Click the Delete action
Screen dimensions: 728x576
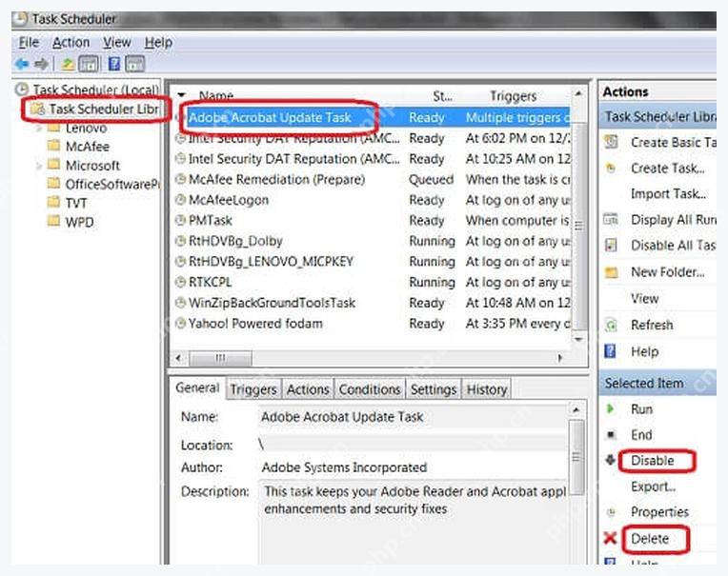[x=650, y=539]
